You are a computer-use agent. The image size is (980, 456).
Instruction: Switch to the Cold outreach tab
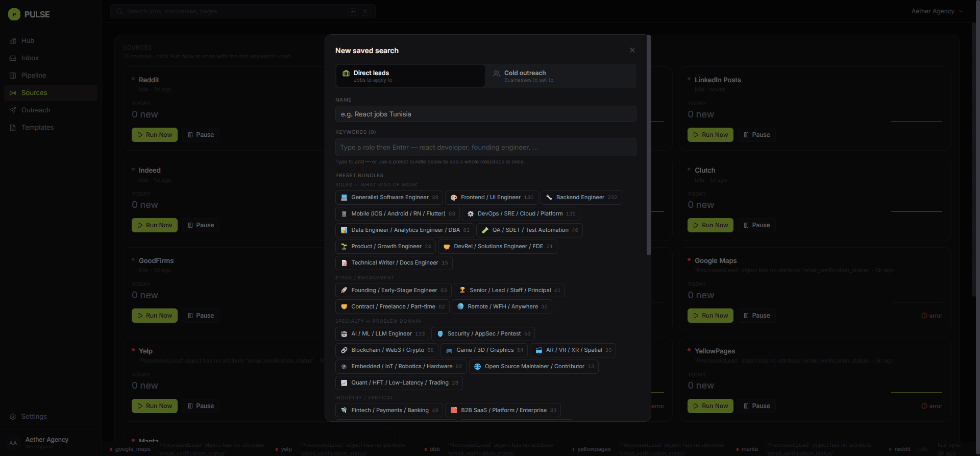tap(560, 76)
